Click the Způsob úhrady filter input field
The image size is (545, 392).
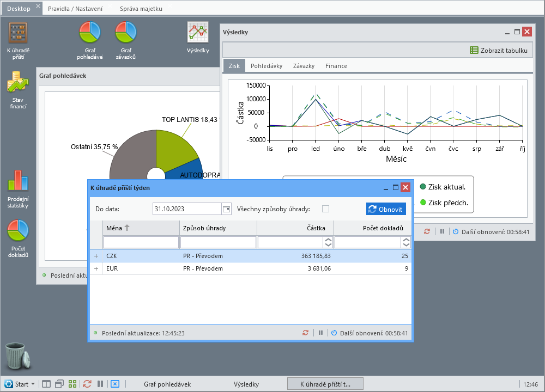[x=219, y=242]
